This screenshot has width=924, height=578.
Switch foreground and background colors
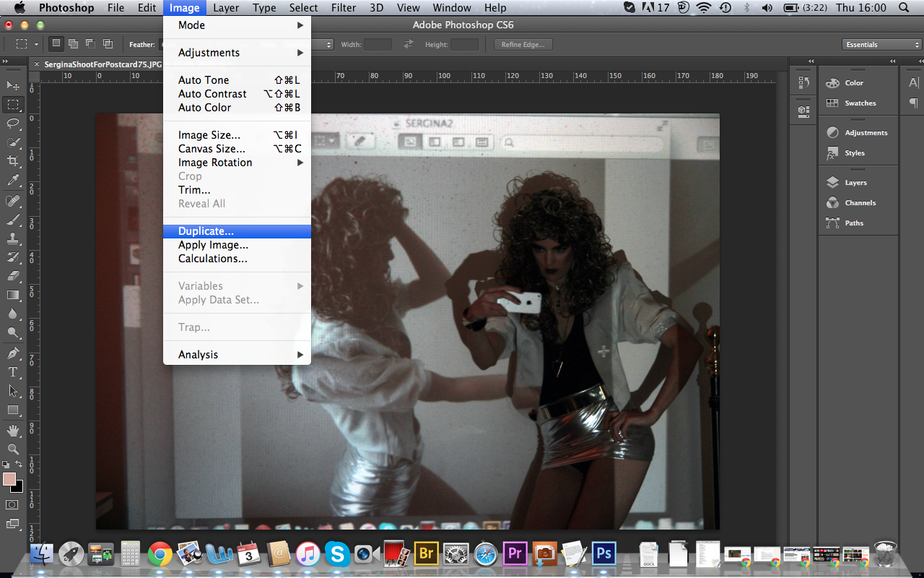pyautogui.click(x=19, y=465)
